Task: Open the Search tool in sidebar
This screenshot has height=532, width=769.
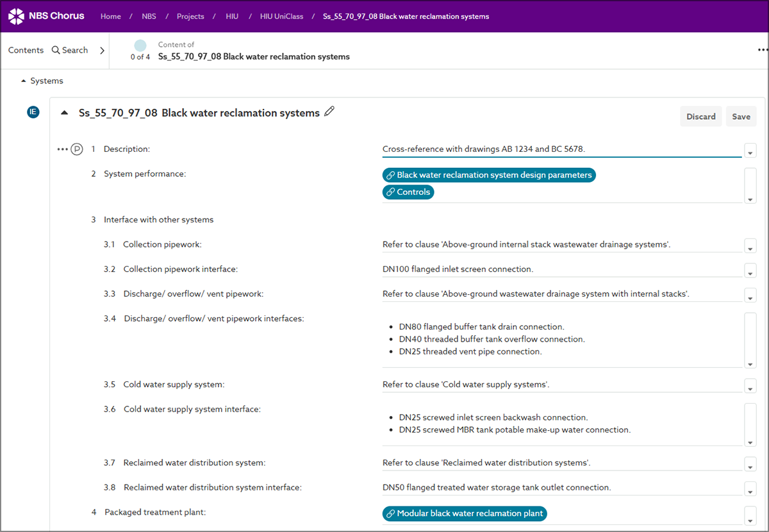Action: (70, 50)
